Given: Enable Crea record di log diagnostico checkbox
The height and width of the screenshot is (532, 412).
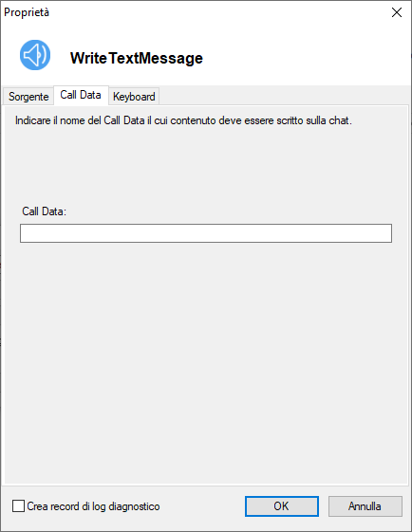Looking at the screenshot, I should point(18,505).
